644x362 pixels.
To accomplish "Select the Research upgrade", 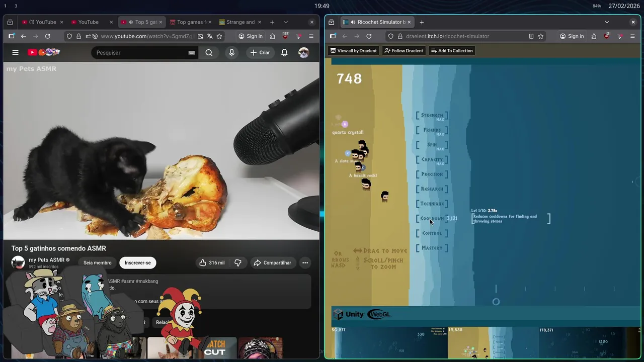I will (x=432, y=189).
